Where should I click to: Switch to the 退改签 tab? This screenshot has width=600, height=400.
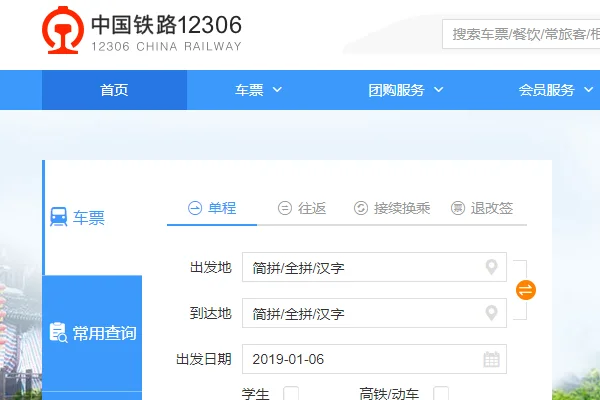coord(482,208)
